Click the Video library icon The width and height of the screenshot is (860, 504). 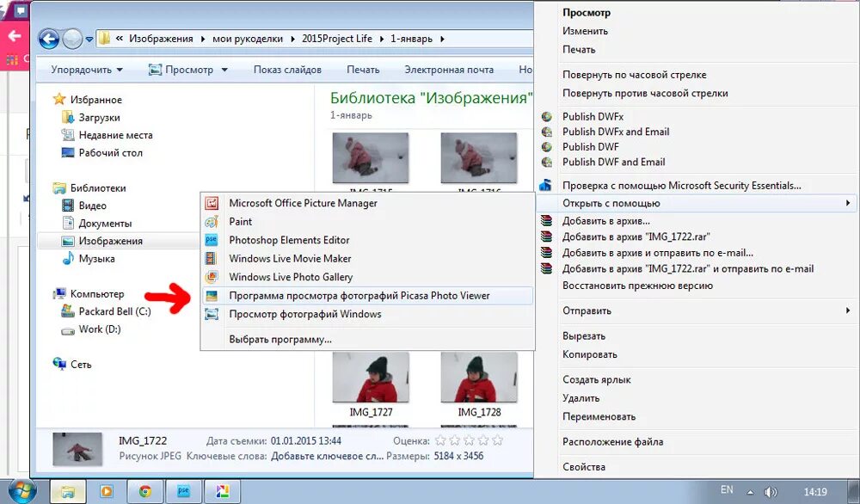(68, 206)
